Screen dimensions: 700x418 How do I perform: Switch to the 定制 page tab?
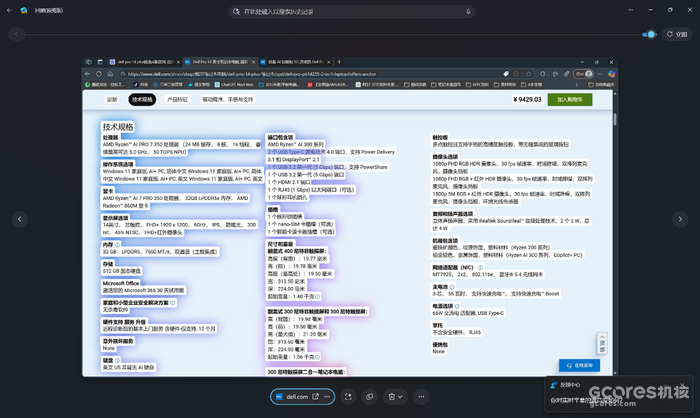(x=112, y=100)
